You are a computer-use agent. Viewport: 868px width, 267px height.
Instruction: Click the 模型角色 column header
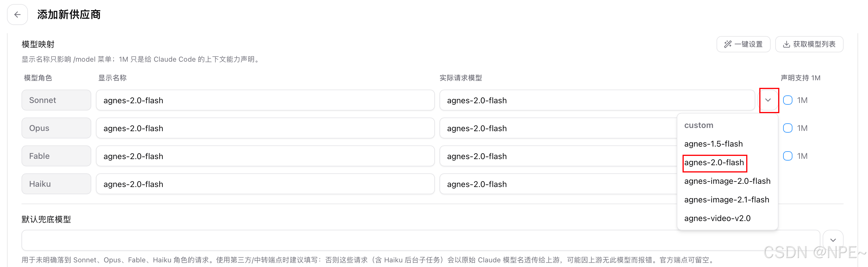point(38,78)
